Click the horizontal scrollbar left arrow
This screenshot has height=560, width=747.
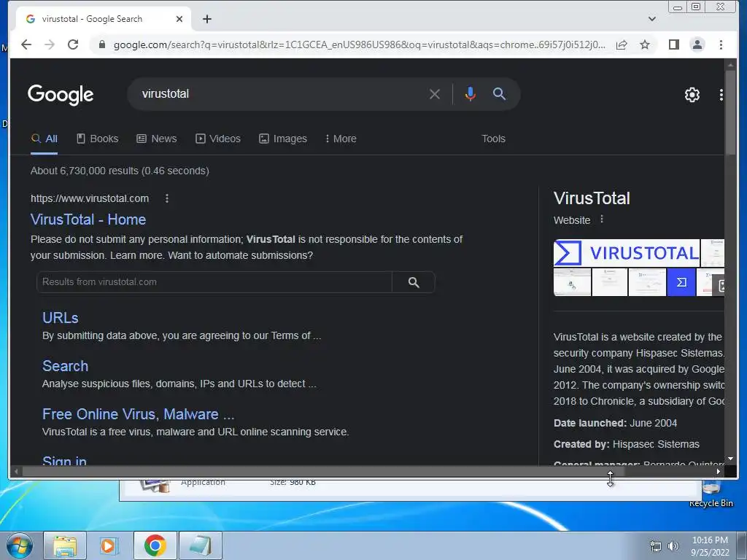[x=16, y=472]
